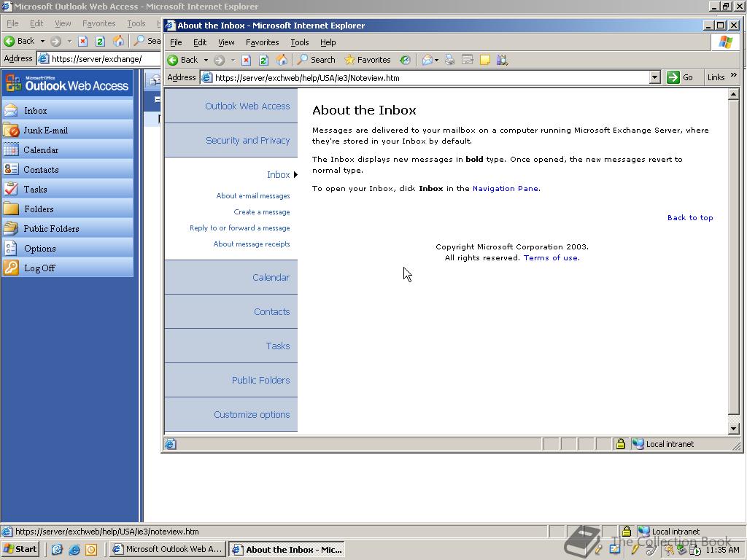Open Options in the OWA navigation pane
The height and width of the screenshot is (560, 747).
click(67, 248)
